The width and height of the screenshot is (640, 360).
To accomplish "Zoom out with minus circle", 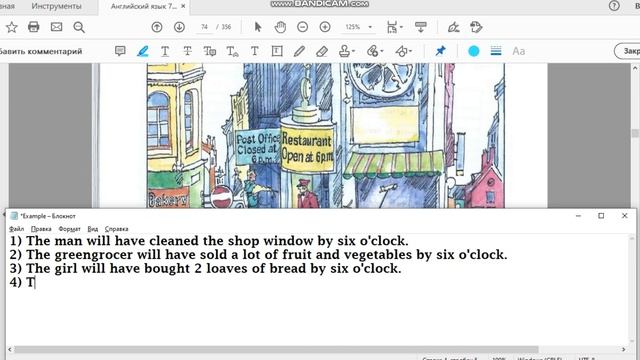I will pyautogui.click(x=302, y=27).
